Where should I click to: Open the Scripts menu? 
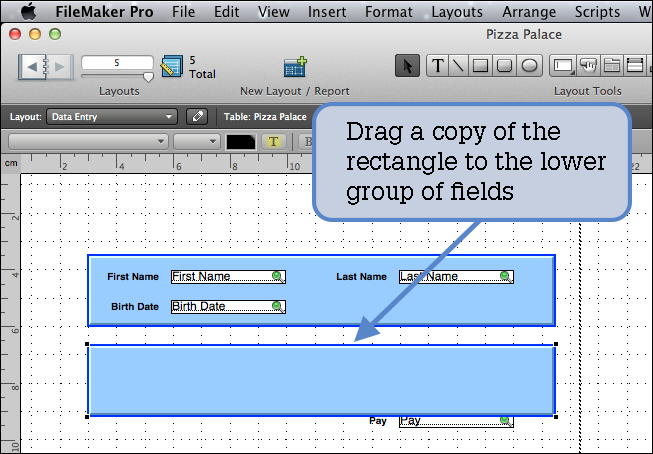pos(597,12)
